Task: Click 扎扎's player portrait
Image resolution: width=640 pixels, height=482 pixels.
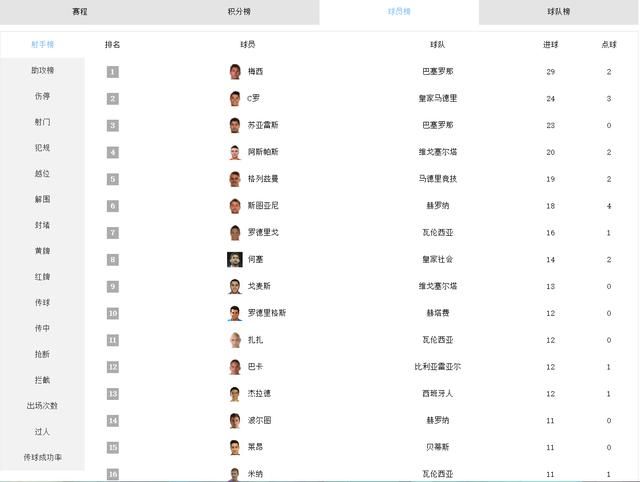Action: pos(235,340)
